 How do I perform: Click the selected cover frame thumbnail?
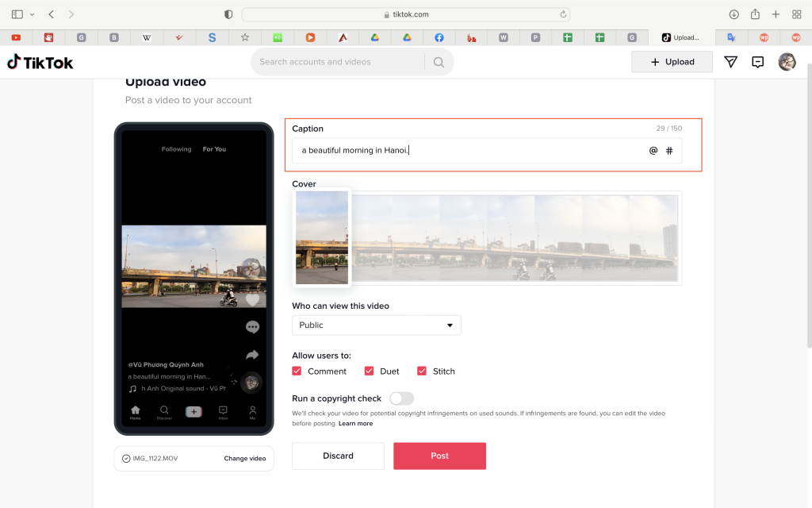pyautogui.click(x=322, y=237)
